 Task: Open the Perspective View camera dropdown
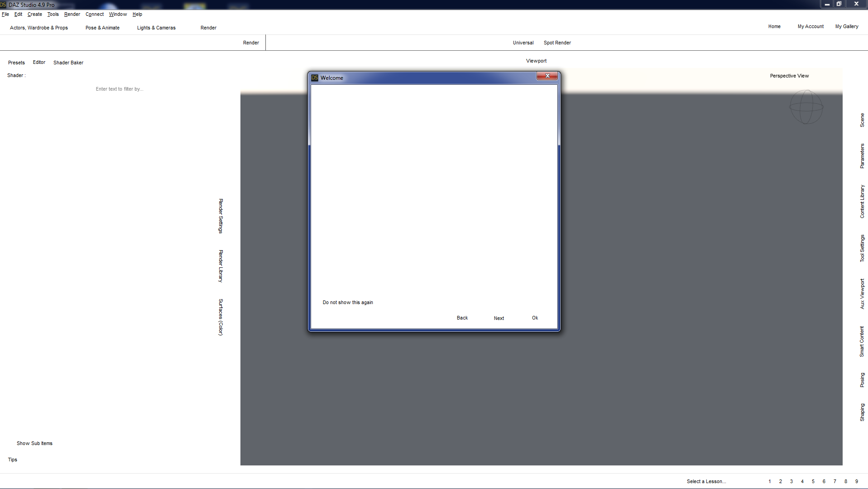pyautogui.click(x=789, y=76)
